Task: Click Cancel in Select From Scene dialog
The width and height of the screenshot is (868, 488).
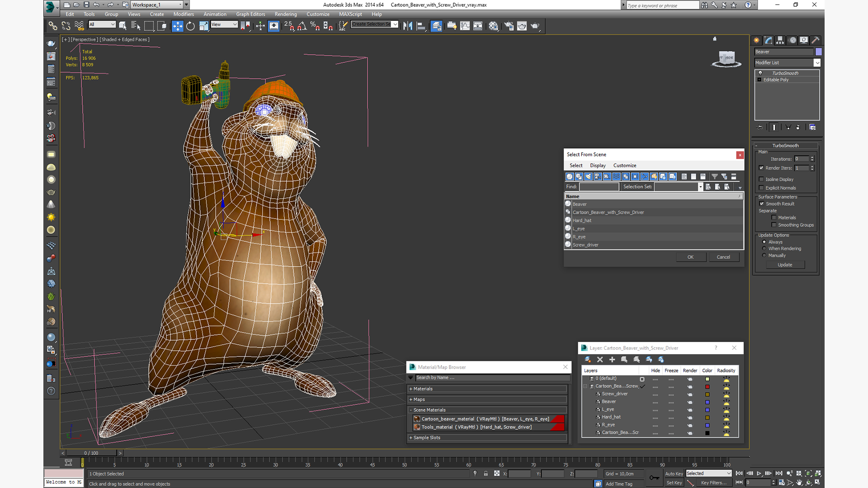Action: [x=723, y=257]
